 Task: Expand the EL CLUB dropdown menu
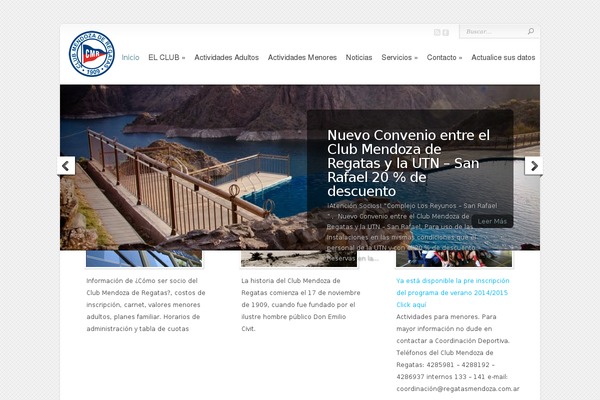click(166, 57)
